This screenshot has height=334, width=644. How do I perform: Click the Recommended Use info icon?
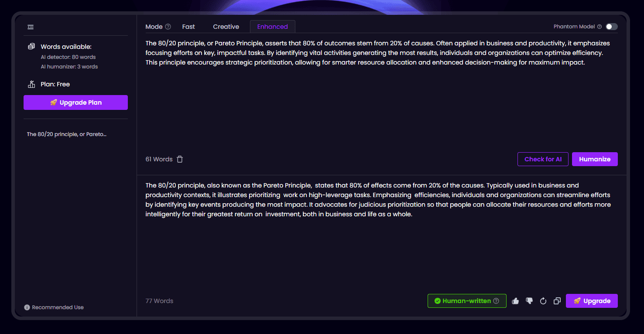[27, 307]
